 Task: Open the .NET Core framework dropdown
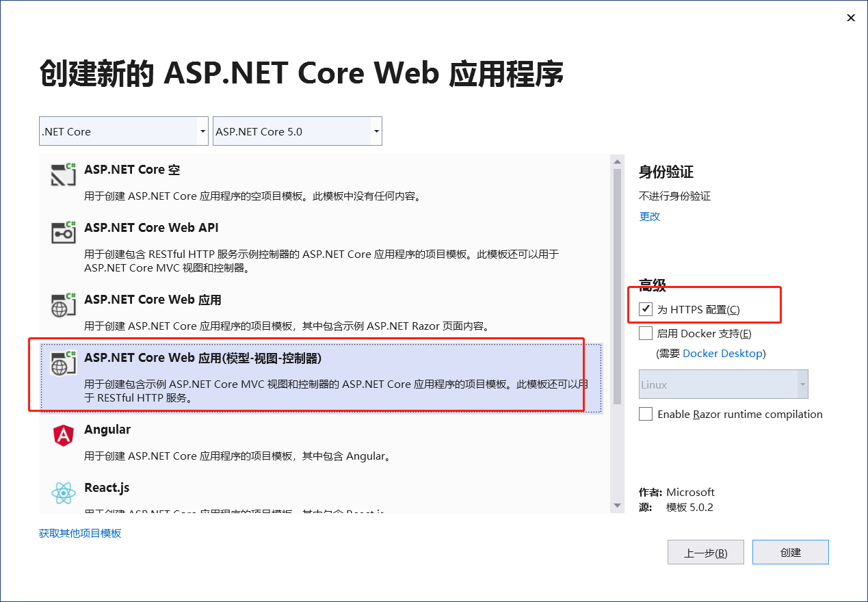[124, 131]
